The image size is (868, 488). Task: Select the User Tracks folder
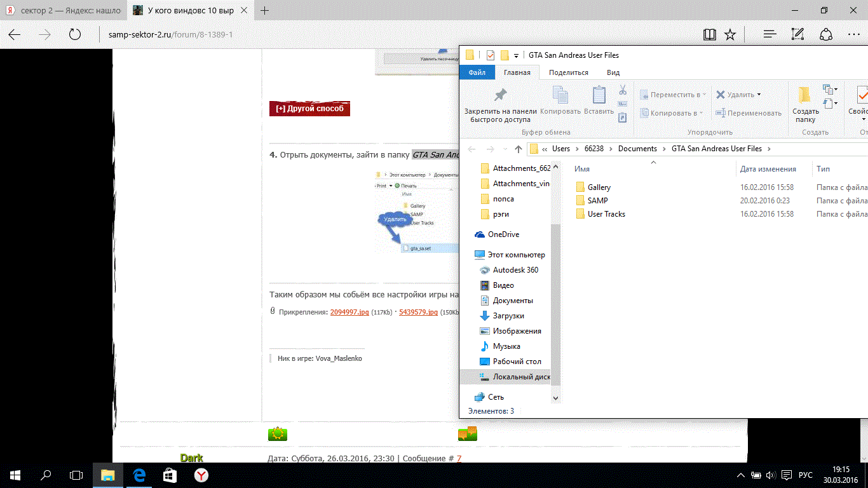coord(606,214)
